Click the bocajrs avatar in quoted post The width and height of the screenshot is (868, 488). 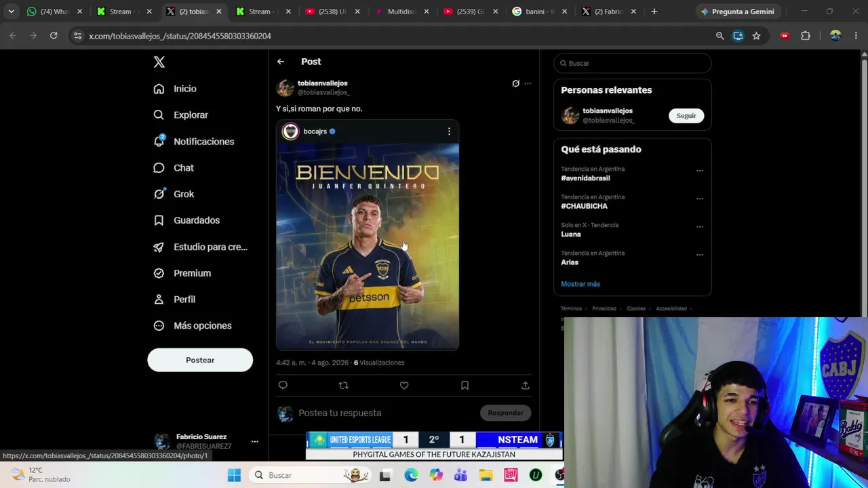(290, 131)
